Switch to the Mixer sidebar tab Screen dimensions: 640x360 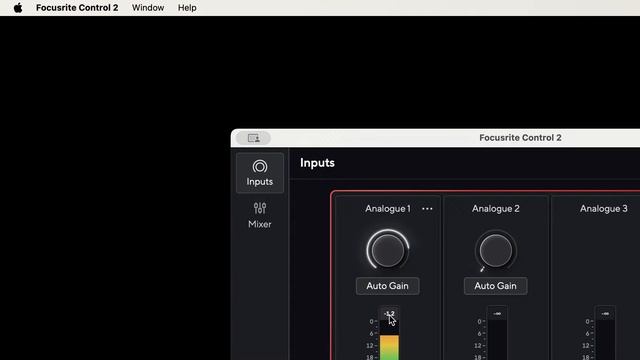[x=260, y=215]
